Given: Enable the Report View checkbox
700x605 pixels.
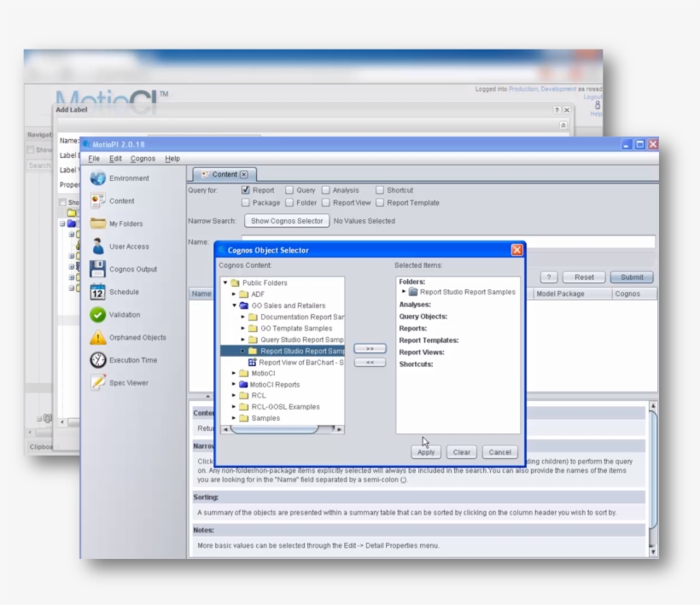Looking at the screenshot, I should tap(326, 202).
